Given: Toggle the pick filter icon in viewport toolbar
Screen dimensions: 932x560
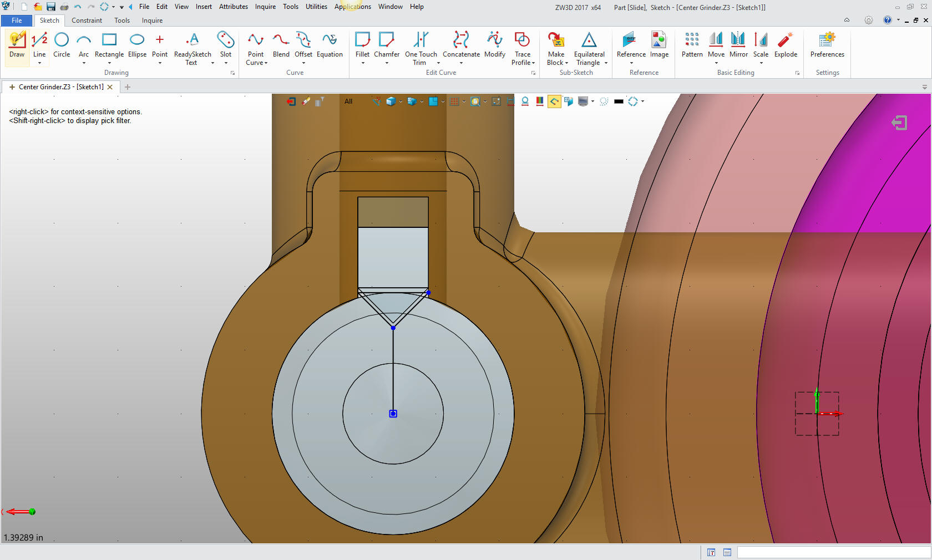Looking at the screenshot, I should pos(320,101).
